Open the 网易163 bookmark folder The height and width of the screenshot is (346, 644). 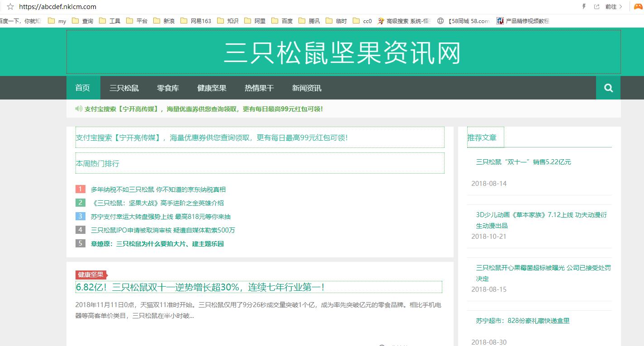[196, 21]
